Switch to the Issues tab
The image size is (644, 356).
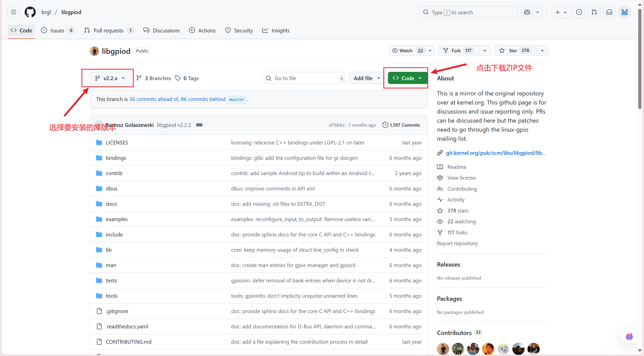58,30
